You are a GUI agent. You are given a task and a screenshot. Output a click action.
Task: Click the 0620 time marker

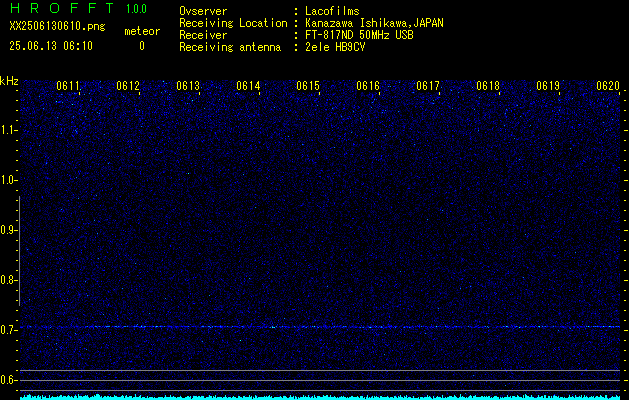(608, 86)
